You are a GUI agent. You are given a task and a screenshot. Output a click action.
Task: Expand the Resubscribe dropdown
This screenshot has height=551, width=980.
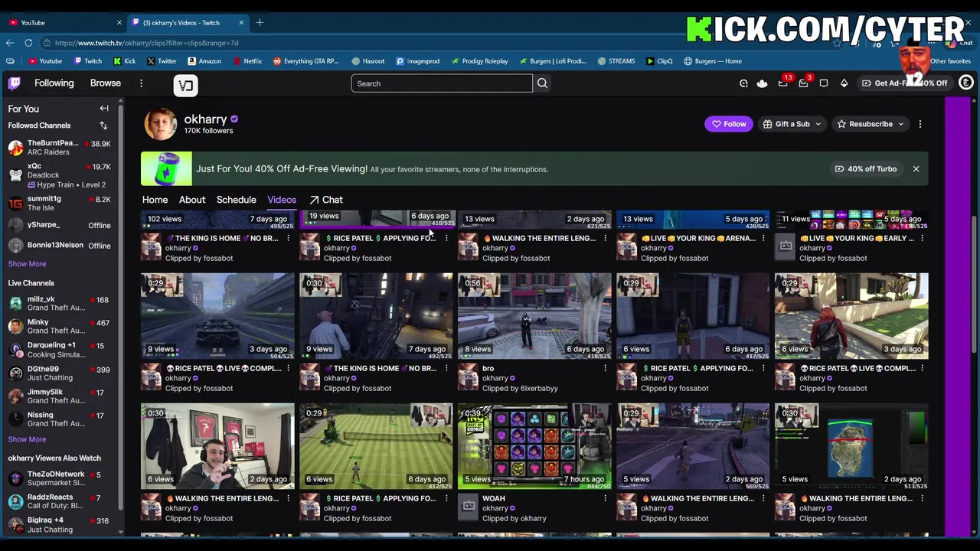pyautogui.click(x=871, y=124)
